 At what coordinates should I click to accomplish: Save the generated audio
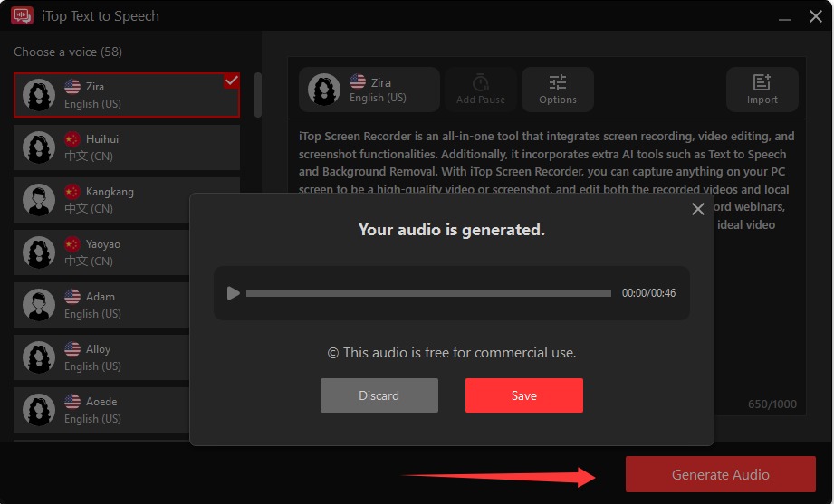coord(524,395)
